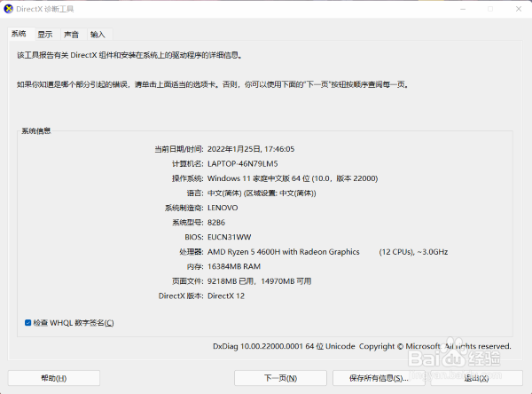
Task: Click the DirectX 版本 label
Action: (181, 295)
